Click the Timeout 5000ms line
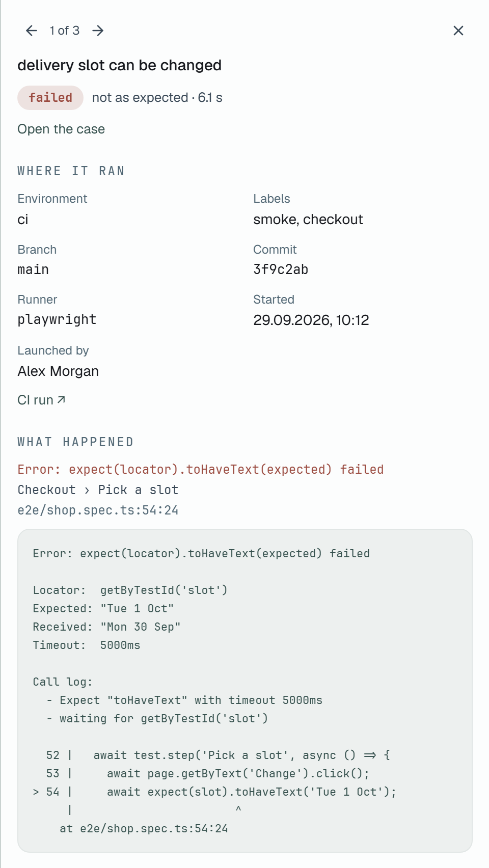This screenshot has height=868, width=489. 87,645
